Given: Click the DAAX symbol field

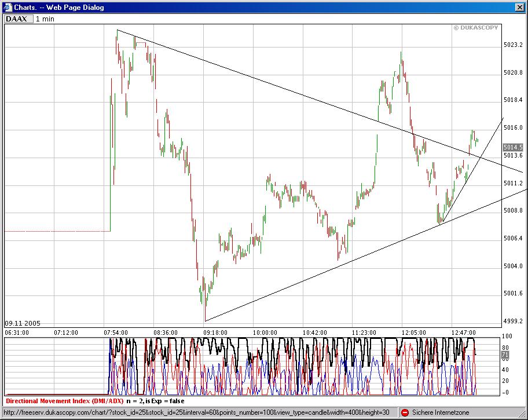Looking at the screenshot, I should tap(19, 19).
